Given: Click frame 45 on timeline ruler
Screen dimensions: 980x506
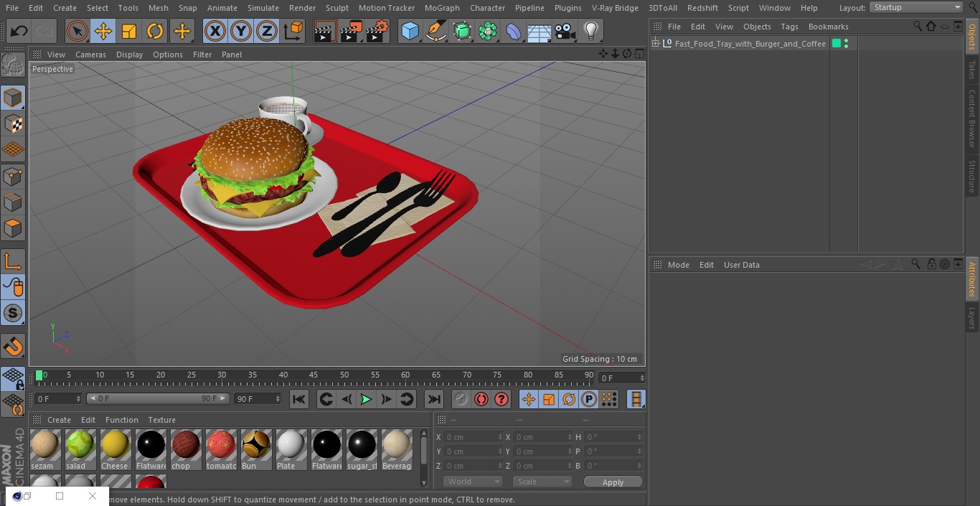Looking at the screenshot, I should (314, 375).
